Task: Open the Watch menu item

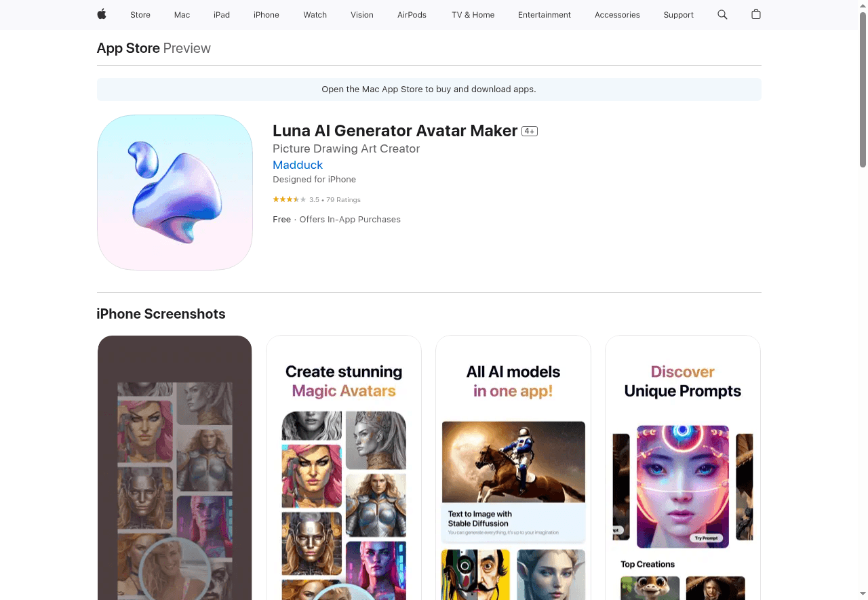Action: point(315,15)
